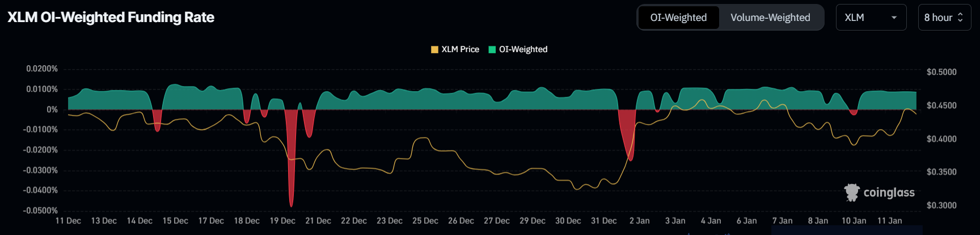This screenshot has height=235, width=980.
Task: Switch to the OI-Weighted tab
Action: click(x=678, y=18)
